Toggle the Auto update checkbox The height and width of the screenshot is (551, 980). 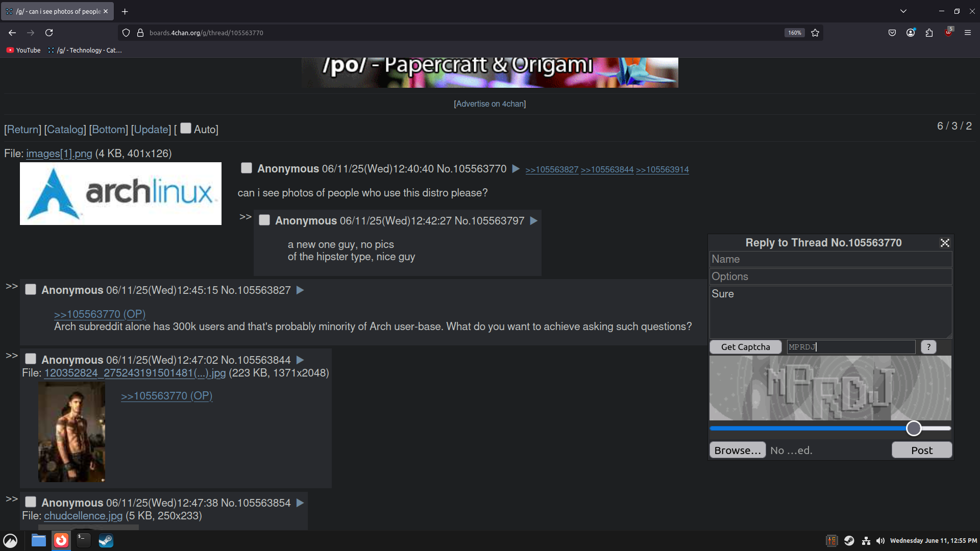click(x=186, y=128)
